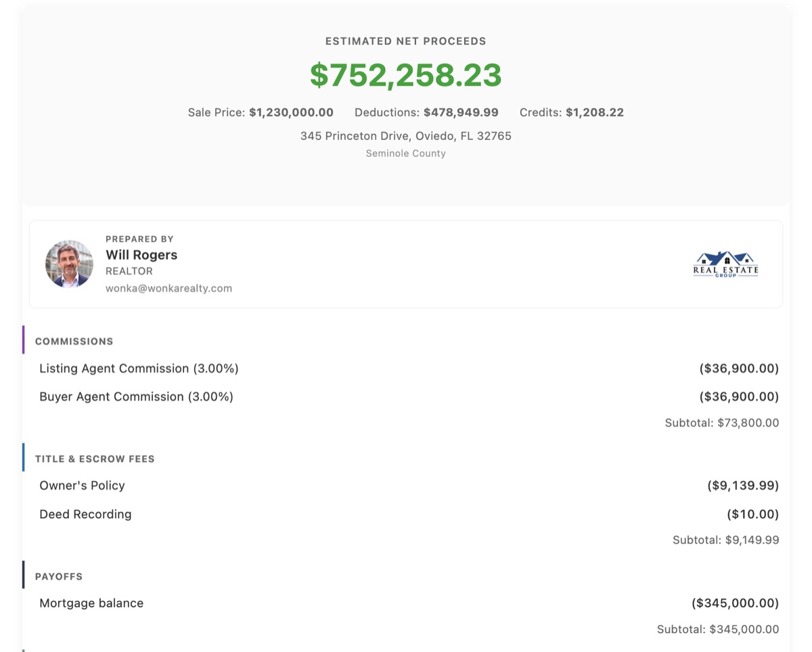
Task: Select the Buyer Agent Commission row
Action: 135,396
